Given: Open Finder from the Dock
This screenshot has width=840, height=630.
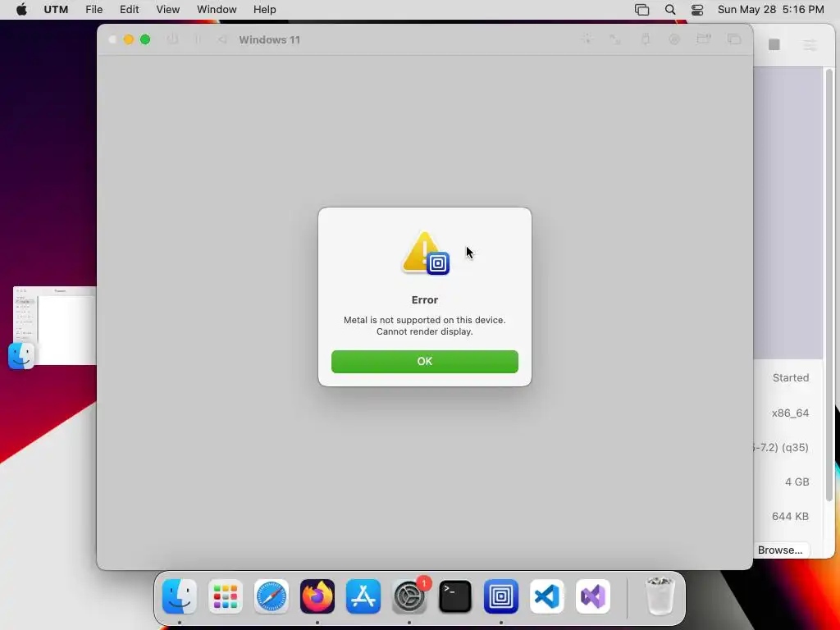Looking at the screenshot, I should tap(180, 596).
